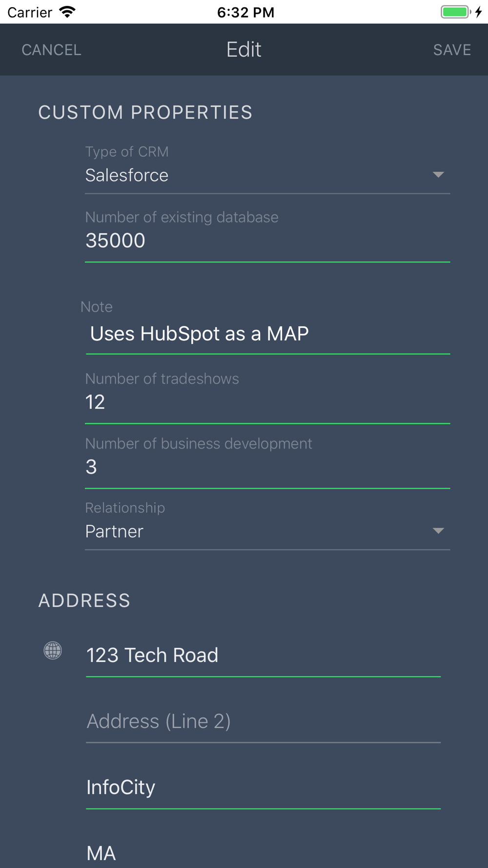The width and height of the screenshot is (488, 868).
Task: Expand the Relationship dropdown arrow
Action: pyautogui.click(x=438, y=531)
